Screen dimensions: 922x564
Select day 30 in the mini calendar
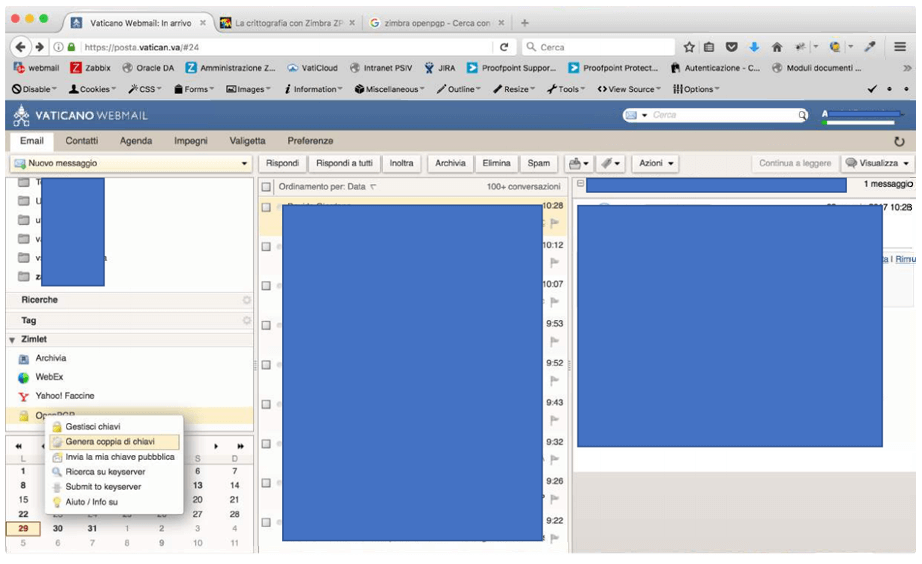(x=58, y=529)
